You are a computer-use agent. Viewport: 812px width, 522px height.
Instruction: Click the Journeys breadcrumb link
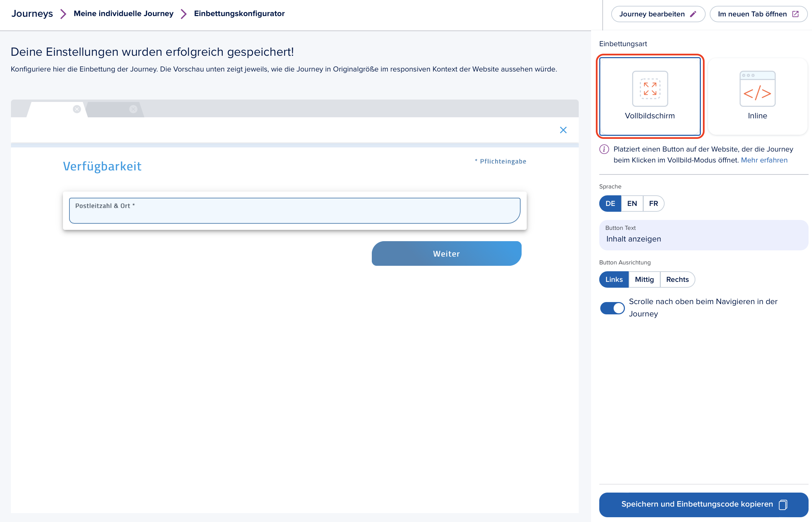click(32, 14)
